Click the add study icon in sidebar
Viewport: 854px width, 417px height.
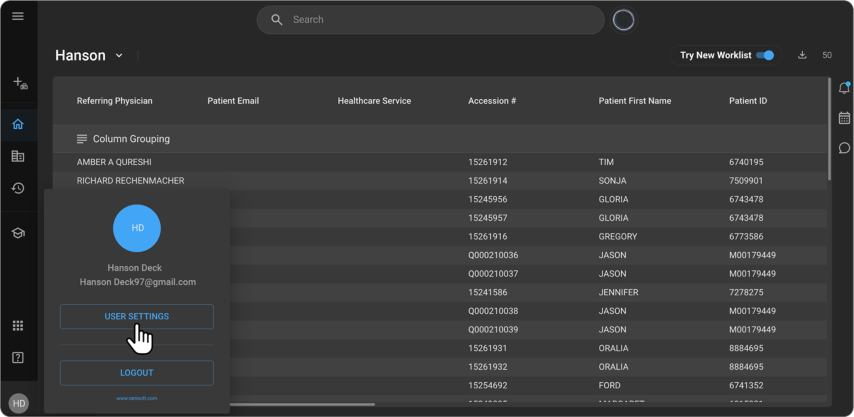pyautogui.click(x=19, y=84)
